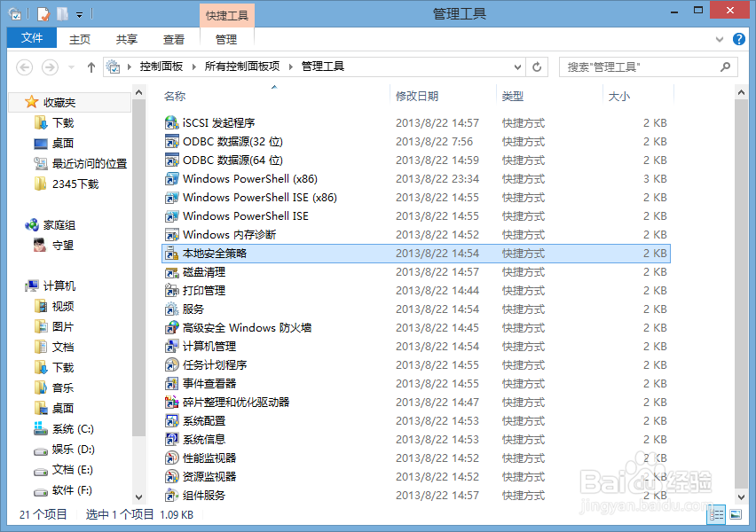Select the 资源监视器 icon
The width and height of the screenshot is (756, 532).
171,477
